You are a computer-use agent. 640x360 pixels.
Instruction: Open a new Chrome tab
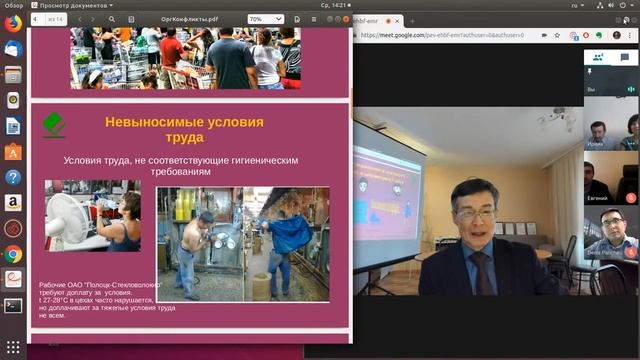pyautogui.click(x=412, y=21)
